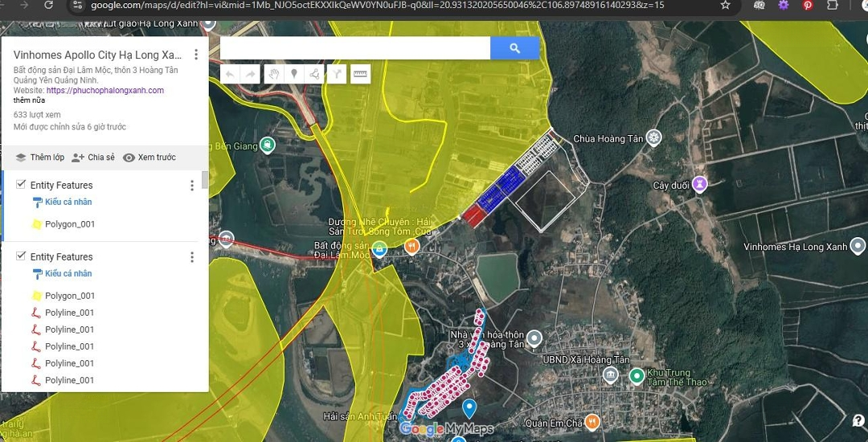Image resolution: width=868 pixels, height=442 pixels.
Task: Click the Hải sản Anh Tuấn map label
Action: click(x=360, y=416)
